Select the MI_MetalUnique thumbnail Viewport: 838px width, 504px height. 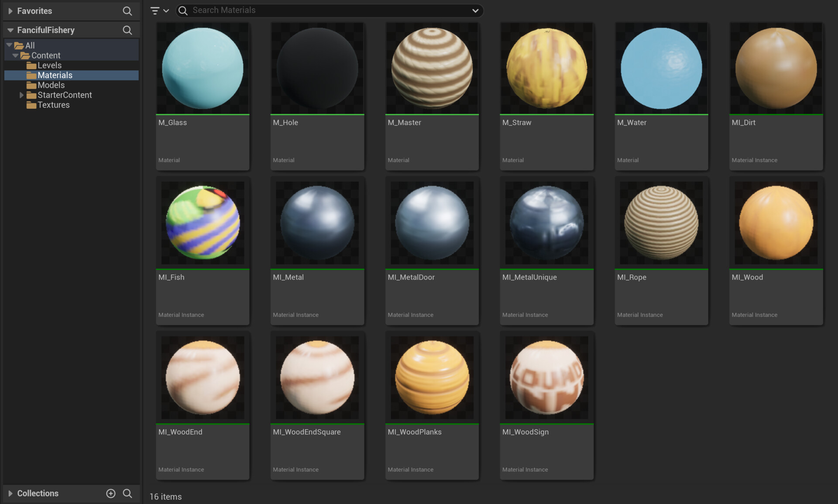point(546,223)
